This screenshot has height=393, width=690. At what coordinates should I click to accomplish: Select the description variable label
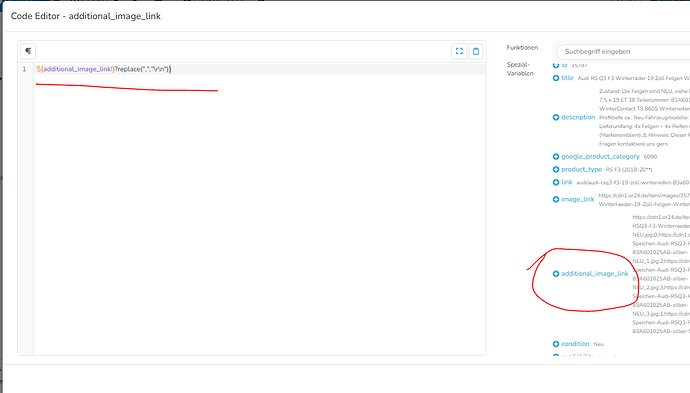coord(578,117)
